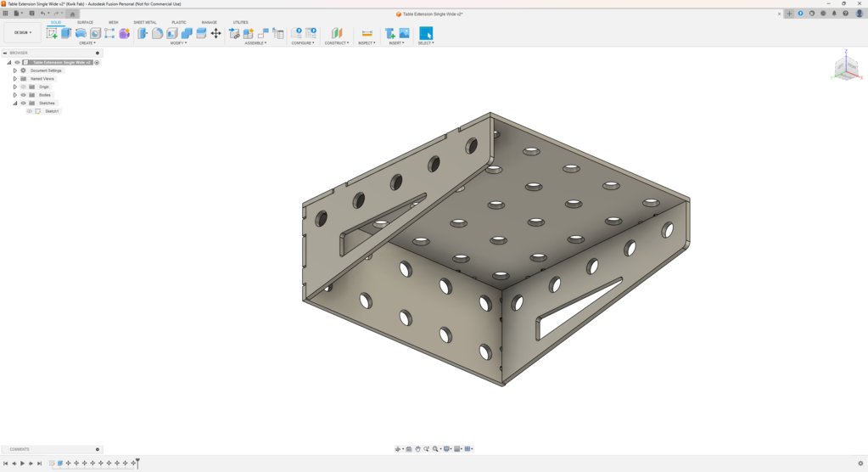Screen dimensions: 868x472
Task: Open a new design tab with plus button
Action: pyautogui.click(x=789, y=14)
